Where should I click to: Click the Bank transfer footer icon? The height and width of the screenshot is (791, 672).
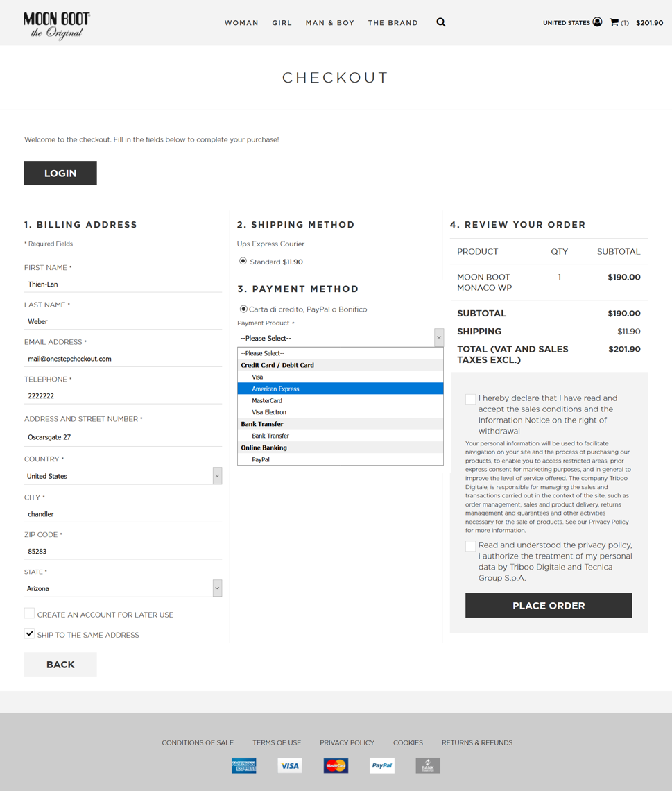point(428,765)
